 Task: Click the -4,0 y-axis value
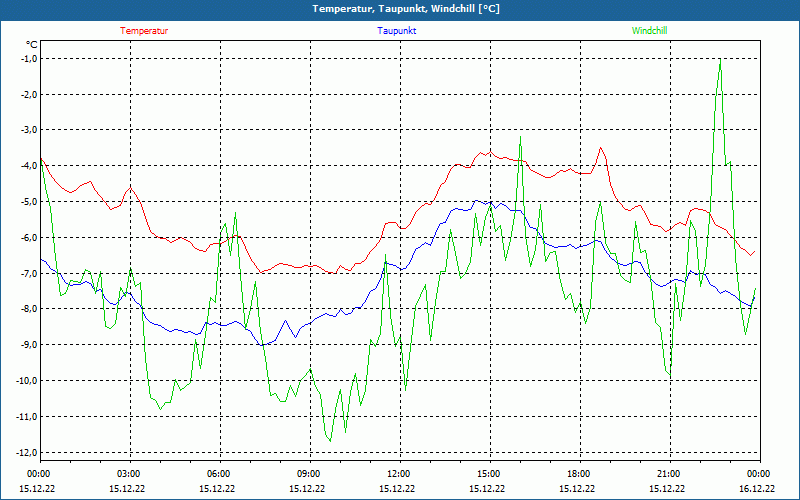pos(28,166)
